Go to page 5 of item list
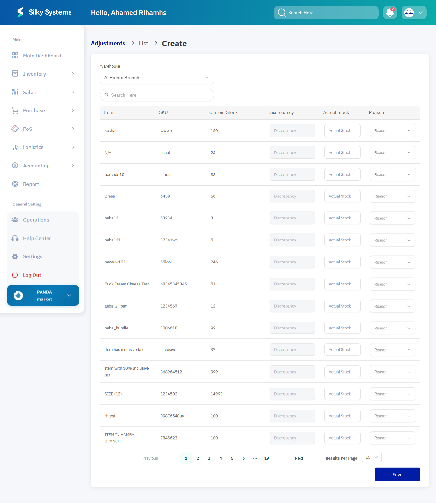 (x=232, y=458)
